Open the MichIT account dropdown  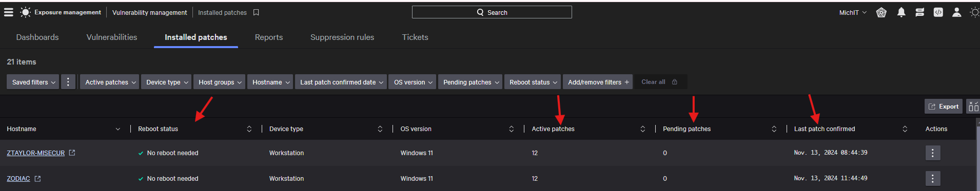853,12
